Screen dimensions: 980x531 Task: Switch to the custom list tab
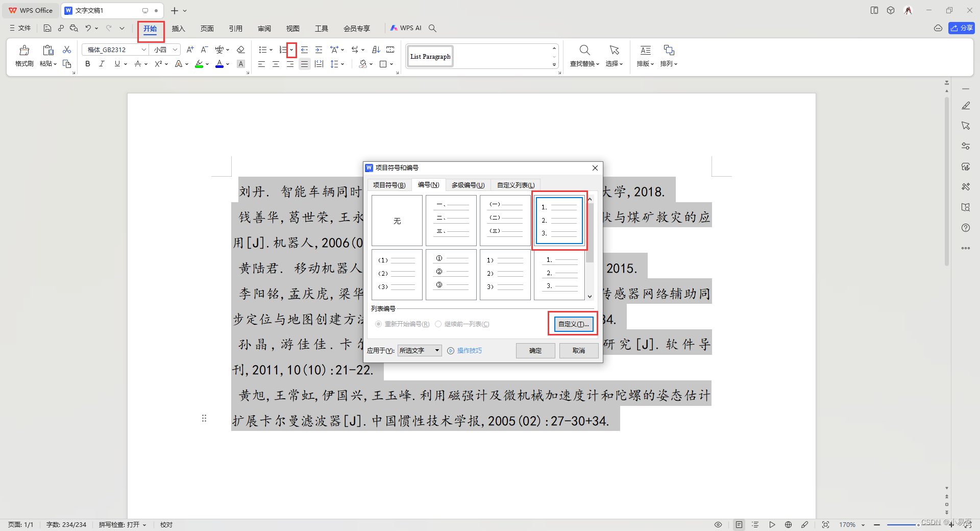point(516,185)
